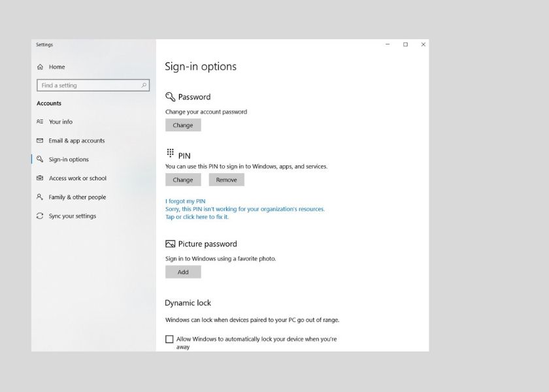
Task: Select the Your info person icon
Action: (x=40, y=122)
